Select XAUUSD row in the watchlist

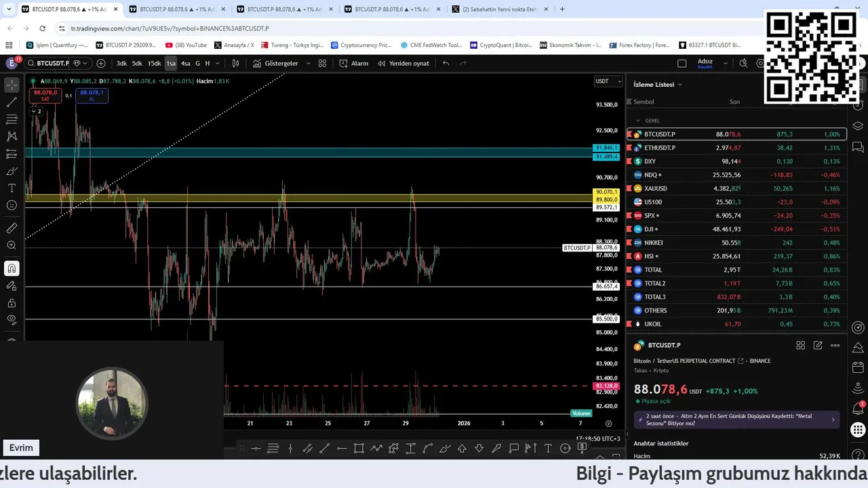[x=737, y=188]
